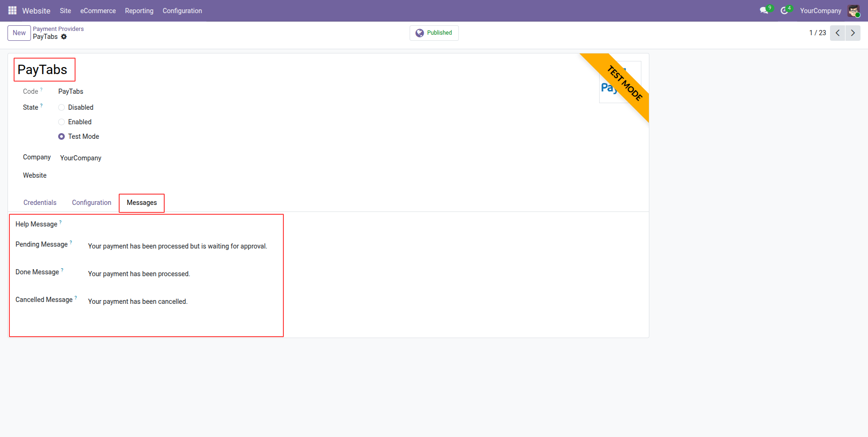Click the New button
This screenshot has width=868, height=437.
coord(19,33)
